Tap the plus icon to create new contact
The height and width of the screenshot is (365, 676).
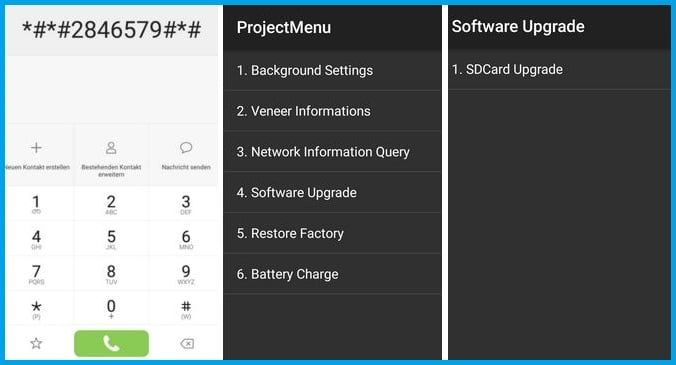[x=36, y=148]
